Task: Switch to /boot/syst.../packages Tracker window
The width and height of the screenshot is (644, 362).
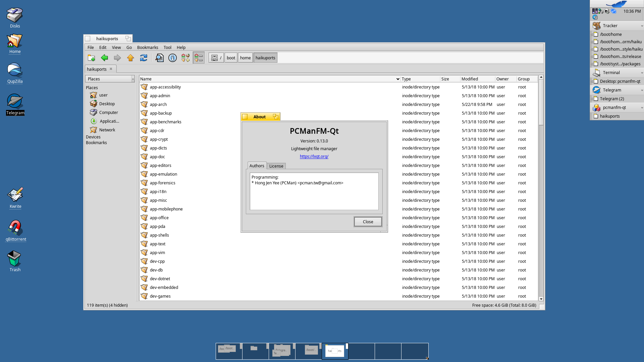Action: click(617, 64)
